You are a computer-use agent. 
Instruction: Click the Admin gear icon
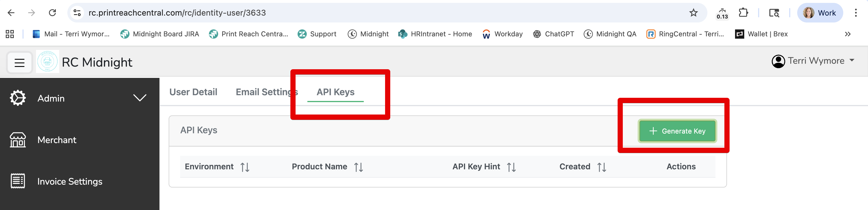tap(18, 98)
